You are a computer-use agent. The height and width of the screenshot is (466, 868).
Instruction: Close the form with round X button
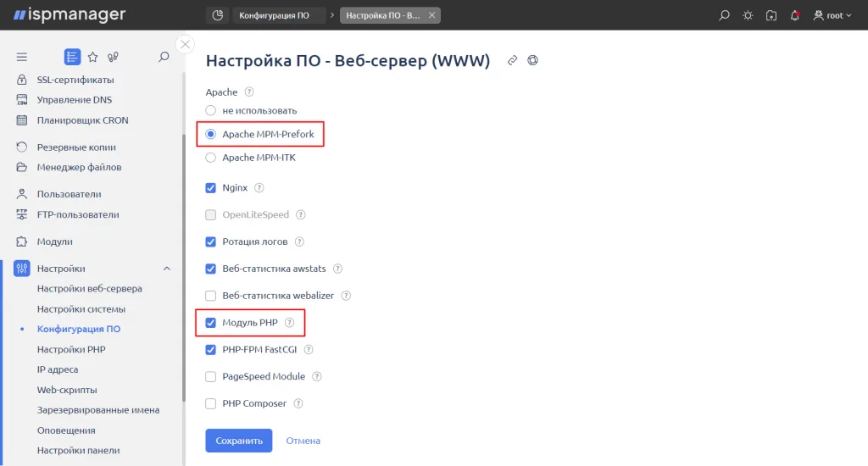186,44
